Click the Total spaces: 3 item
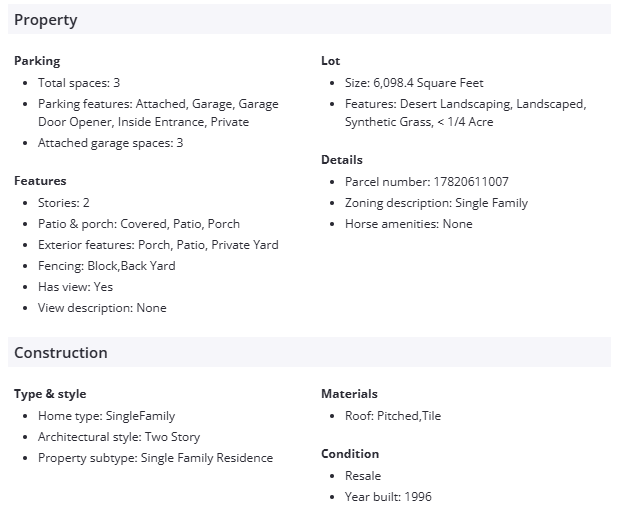This screenshot has width=640, height=510. click(x=79, y=83)
